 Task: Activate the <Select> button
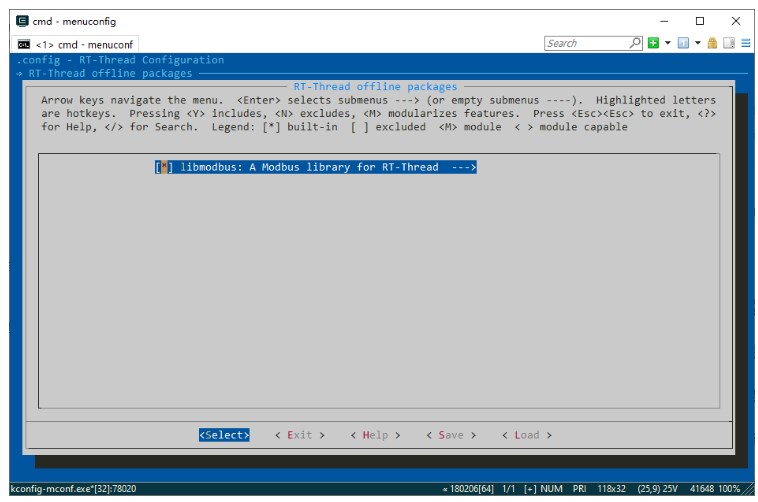click(x=224, y=435)
